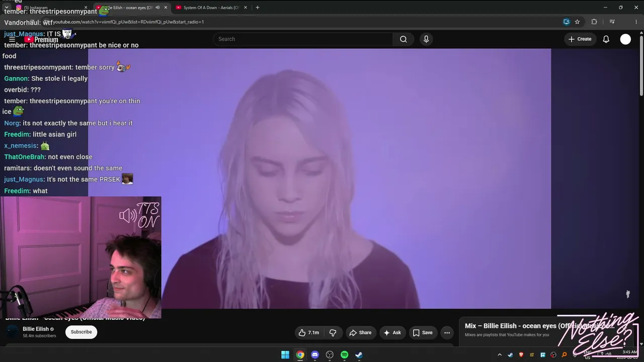Click chat username "x_nemesis"
The image size is (644, 362).
[20, 146]
